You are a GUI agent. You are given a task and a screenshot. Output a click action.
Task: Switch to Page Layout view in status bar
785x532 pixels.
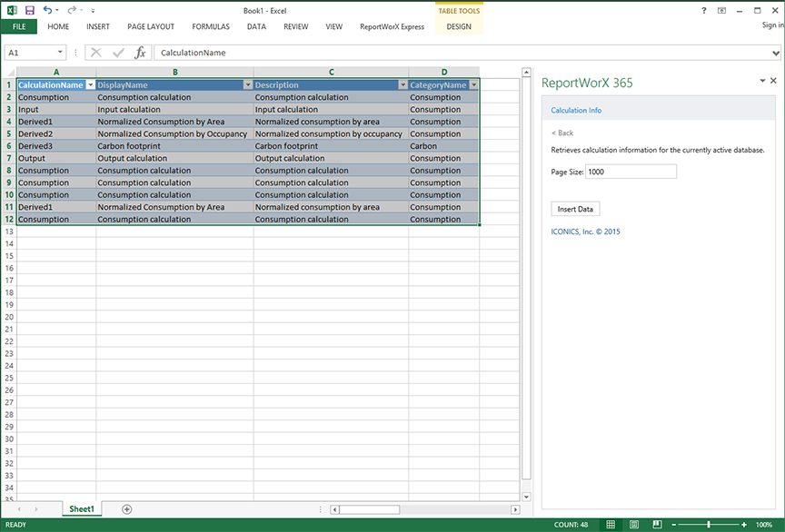coord(633,525)
